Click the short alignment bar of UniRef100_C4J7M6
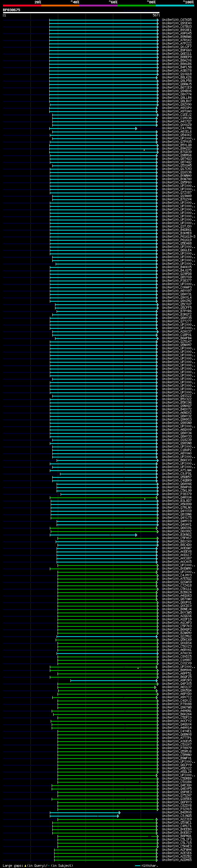This screenshot has height=868, width=197. (93, 128)
